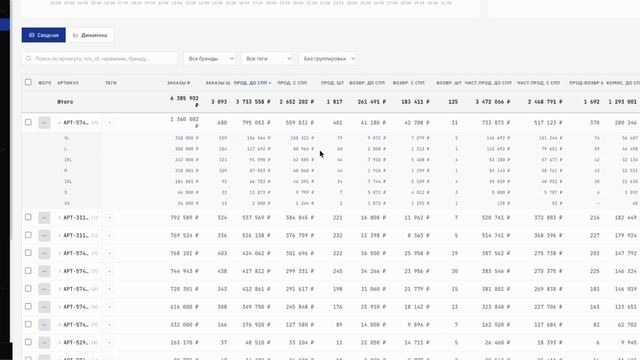Image resolution: width=640 pixels, height=360 pixels.
Task: Add tag on row with orders 616 000 ₽
Action: tap(109, 307)
